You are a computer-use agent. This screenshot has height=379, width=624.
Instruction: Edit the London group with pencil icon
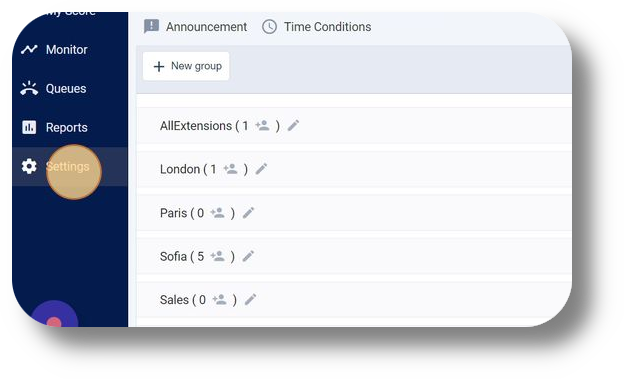tap(261, 169)
